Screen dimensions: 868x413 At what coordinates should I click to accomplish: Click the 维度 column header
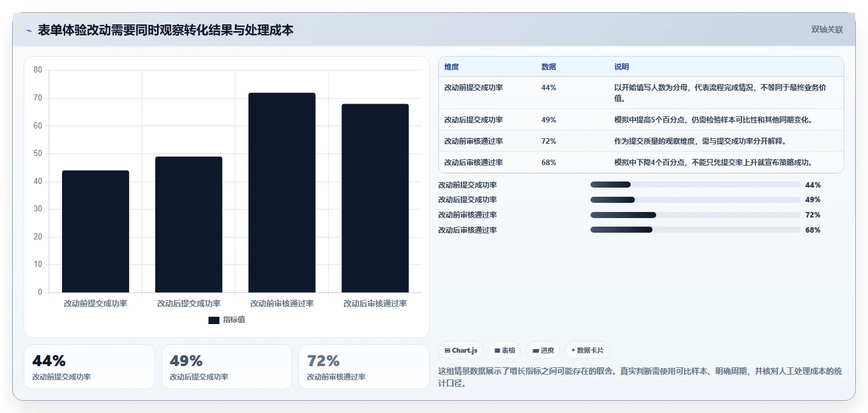(452, 67)
